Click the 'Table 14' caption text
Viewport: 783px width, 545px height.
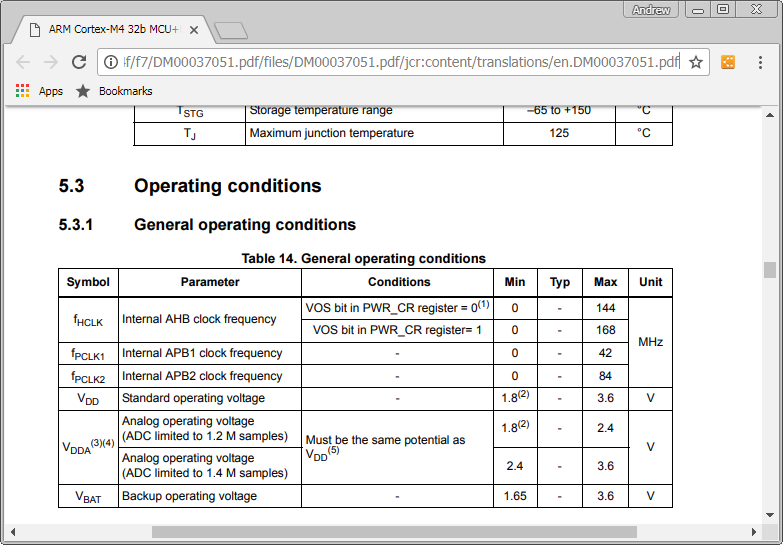tap(364, 258)
